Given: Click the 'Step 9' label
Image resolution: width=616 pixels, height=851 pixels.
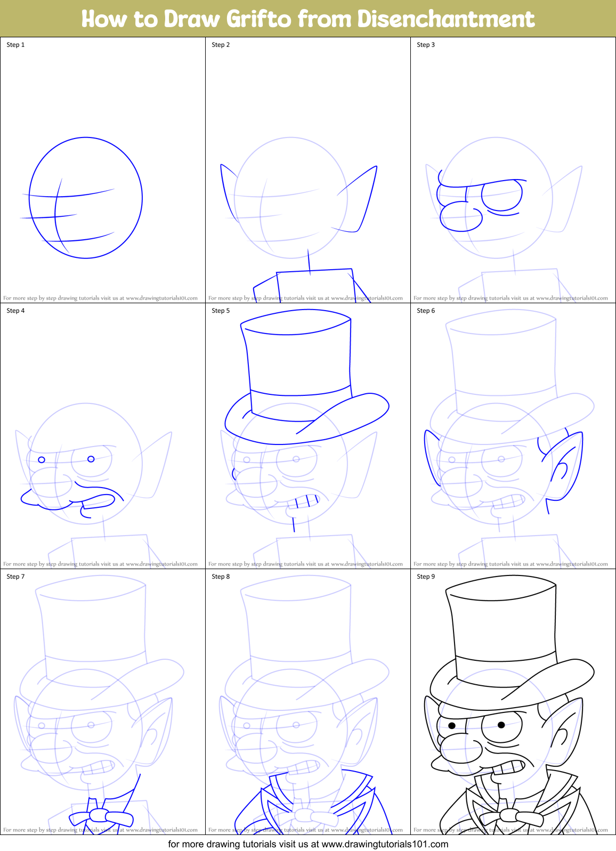Looking at the screenshot, I should (x=426, y=577).
